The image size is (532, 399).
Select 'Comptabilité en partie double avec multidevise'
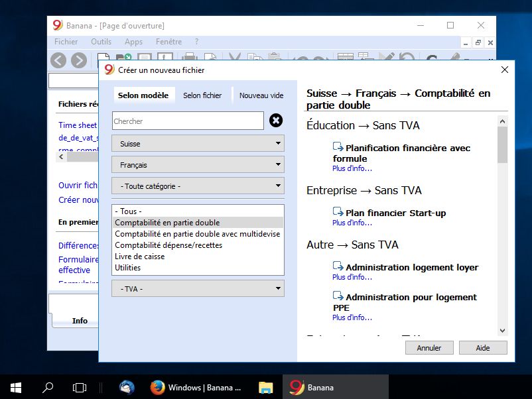[198, 233]
